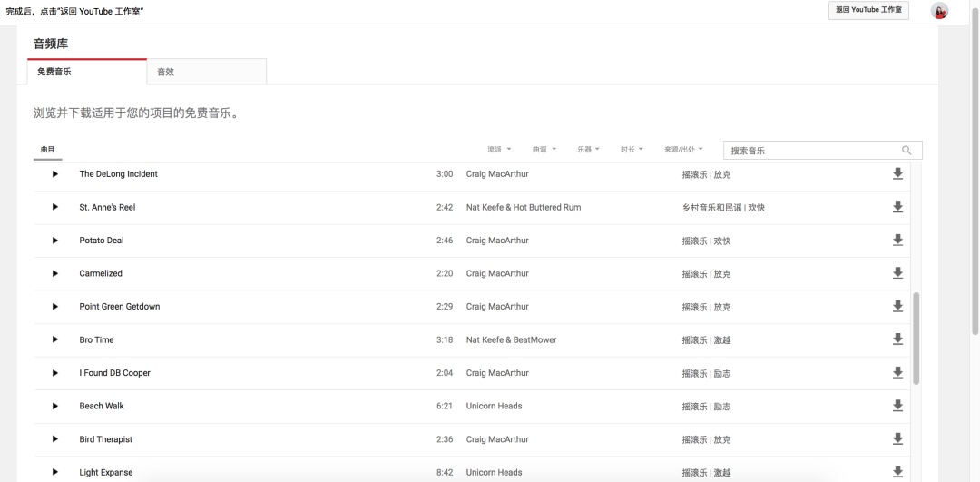Click the Carmelized title
Image resolution: width=980 pixels, height=482 pixels.
pos(101,273)
